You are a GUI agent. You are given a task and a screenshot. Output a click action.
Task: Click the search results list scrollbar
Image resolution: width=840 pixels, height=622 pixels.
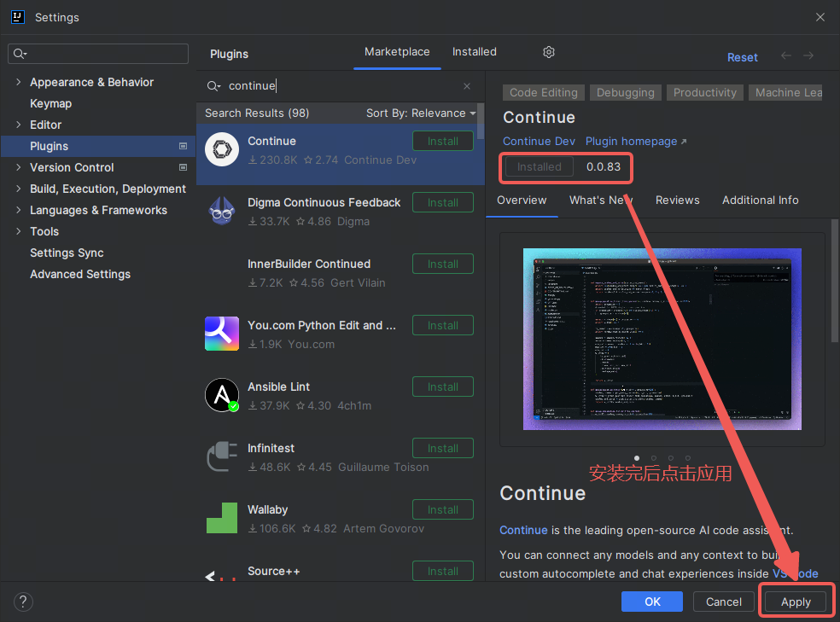click(x=481, y=121)
